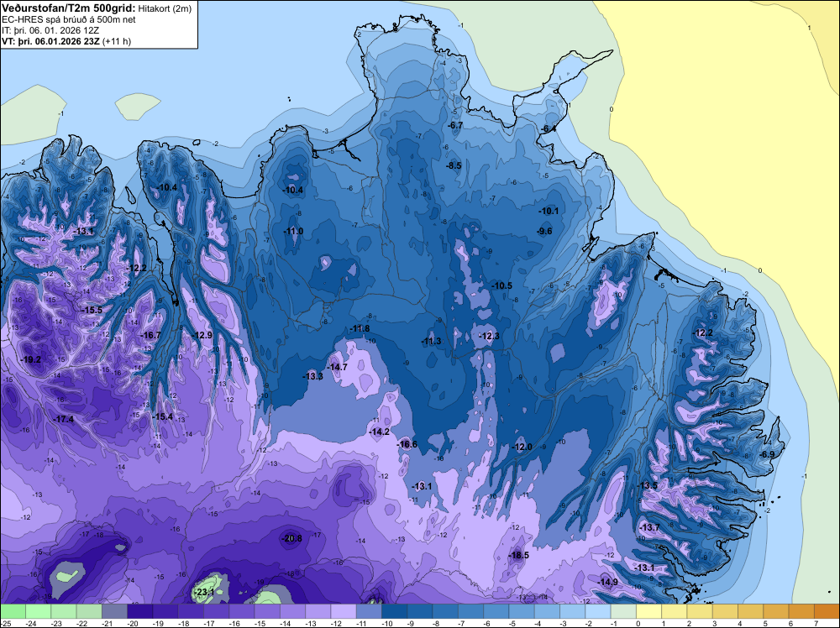The height and width of the screenshot is (628, 840).
Task: Click the legend tick label "4"
Action: (x=740, y=623)
